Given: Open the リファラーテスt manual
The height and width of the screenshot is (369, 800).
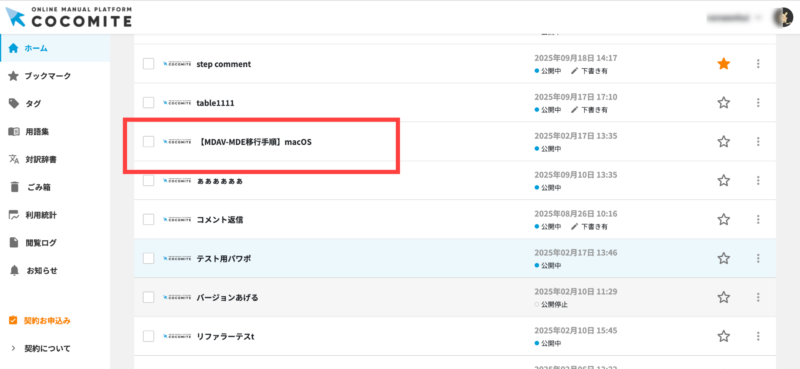Looking at the screenshot, I should 225,337.
